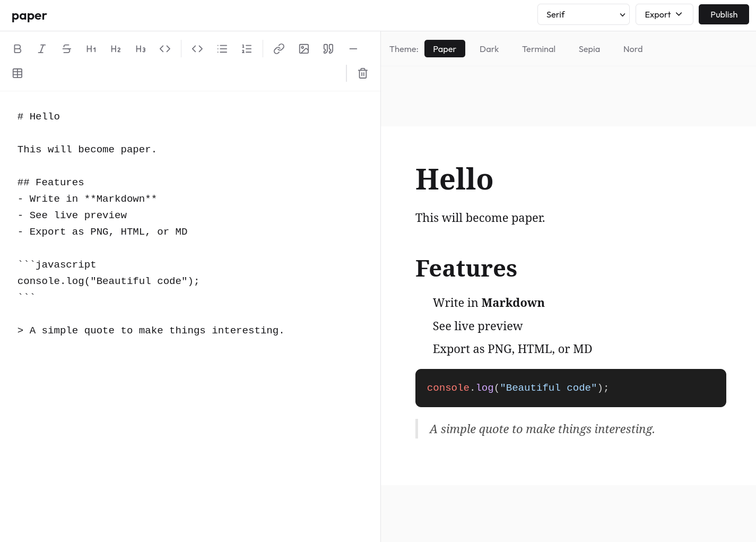Insert a Heading 1
Image resolution: width=756 pixels, height=542 pixels.
pyautogui.click(x=91, y=49)
